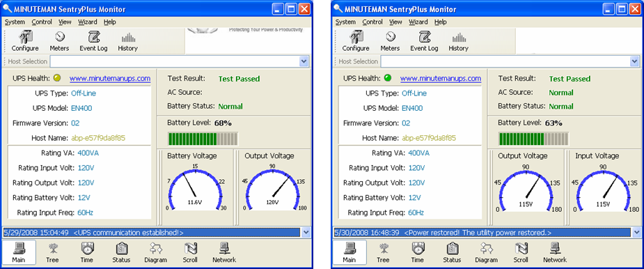Select the Status view in the left window

click(x=121, y=252)
